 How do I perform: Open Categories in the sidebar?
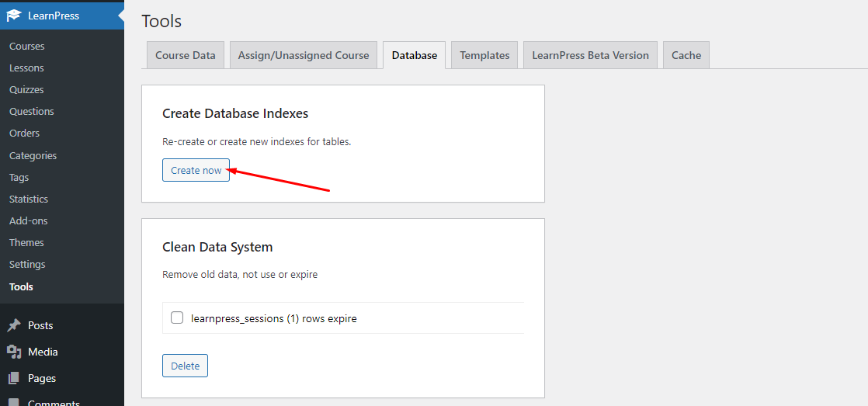[33, 155]
